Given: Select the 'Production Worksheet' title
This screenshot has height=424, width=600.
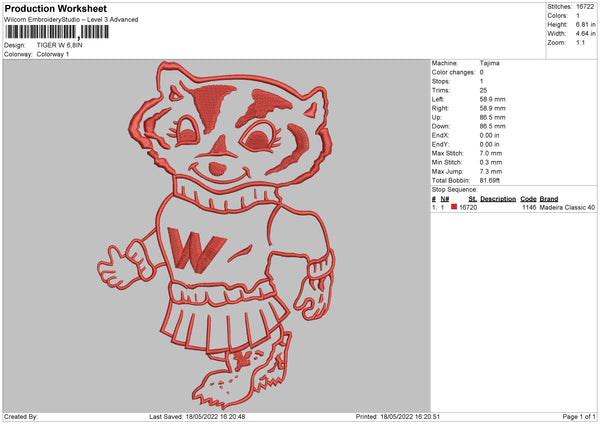Looking at the screenshot, I should pyautogui.click(x=56, y=8).
